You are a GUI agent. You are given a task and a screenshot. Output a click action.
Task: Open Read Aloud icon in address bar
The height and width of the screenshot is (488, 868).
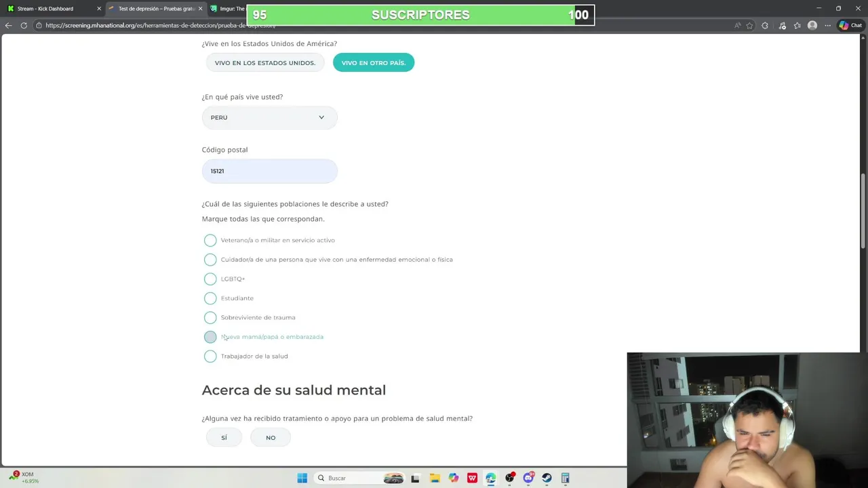click(738, 25)
